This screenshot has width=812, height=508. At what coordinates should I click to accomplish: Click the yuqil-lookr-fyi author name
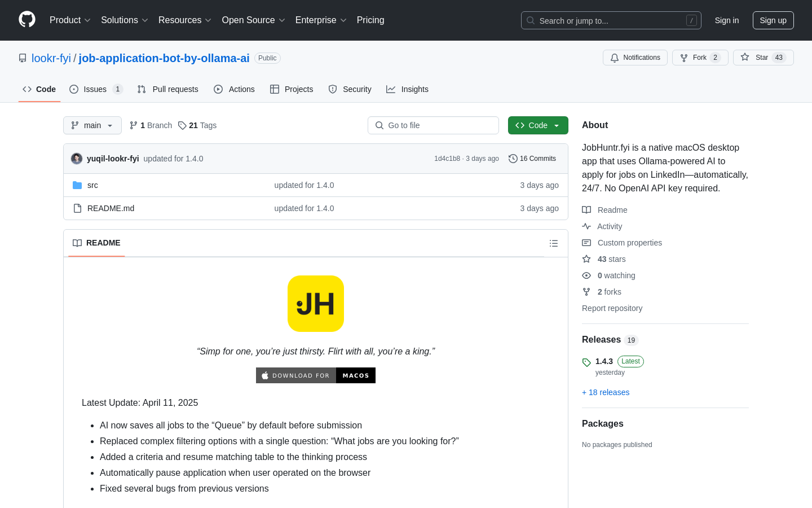[x=113, y=159]
